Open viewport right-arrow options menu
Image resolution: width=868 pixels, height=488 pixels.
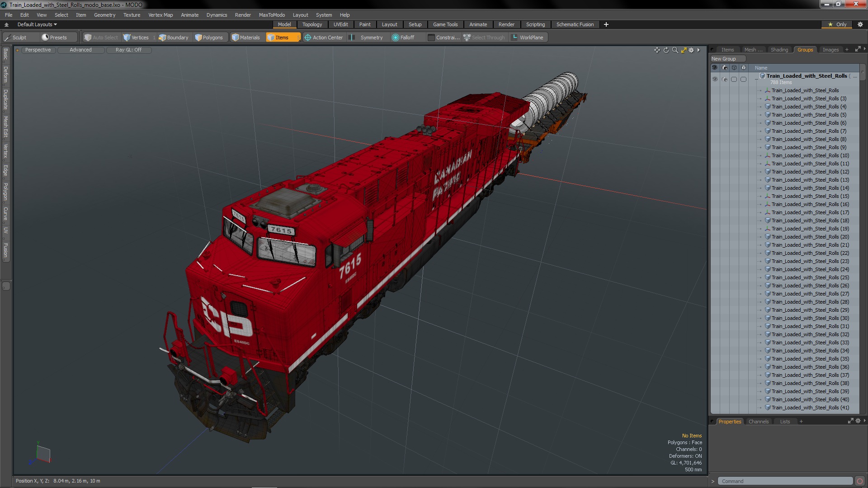point(698,50)
